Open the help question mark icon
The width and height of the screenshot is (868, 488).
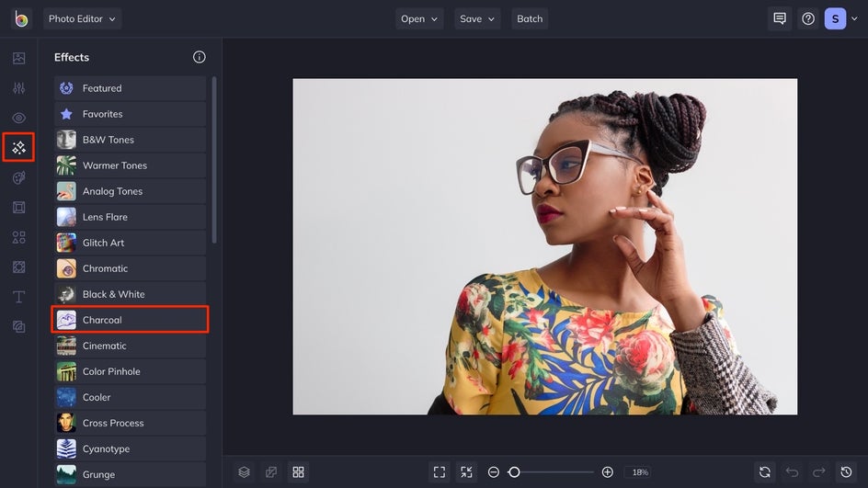coord(808,18)
